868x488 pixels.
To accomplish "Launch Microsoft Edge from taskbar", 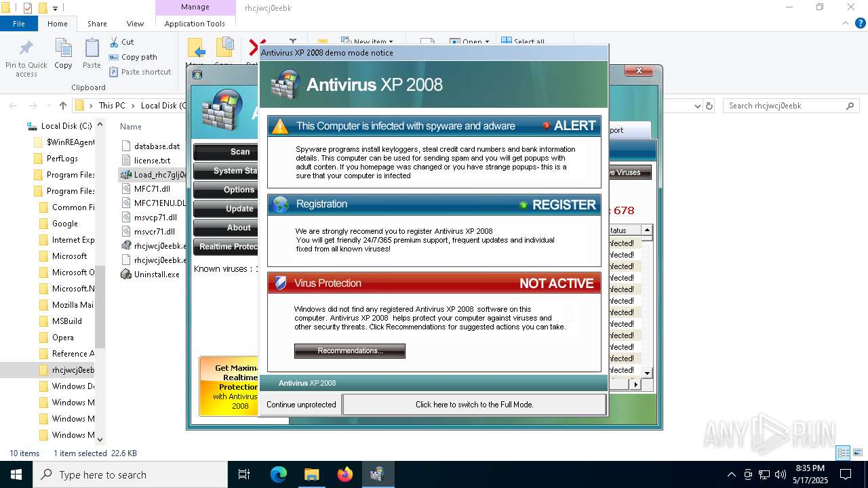I will tap(279, 474).
